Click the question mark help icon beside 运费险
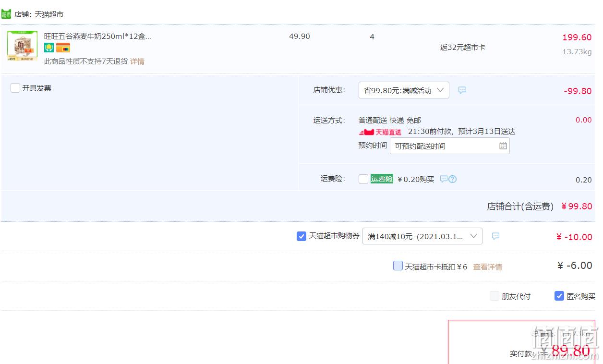 click(x=452, y=179)
